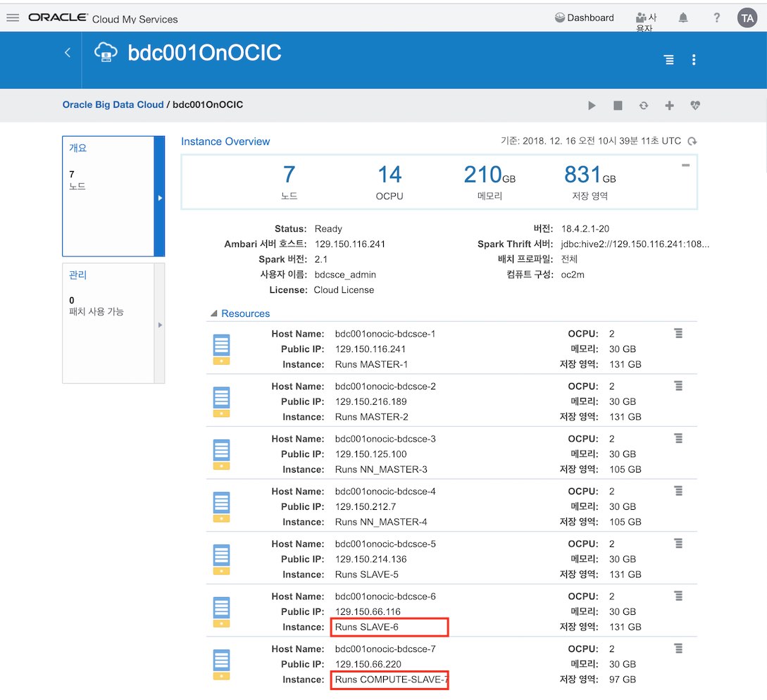Click the Oracle Big Data Cloud breadcrumb
767x700 pixels.
[x=113, y=105]
